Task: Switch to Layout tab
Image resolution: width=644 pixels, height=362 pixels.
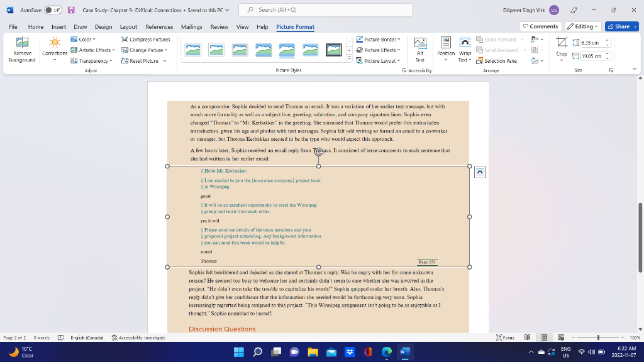Action: tap(128, 26)
